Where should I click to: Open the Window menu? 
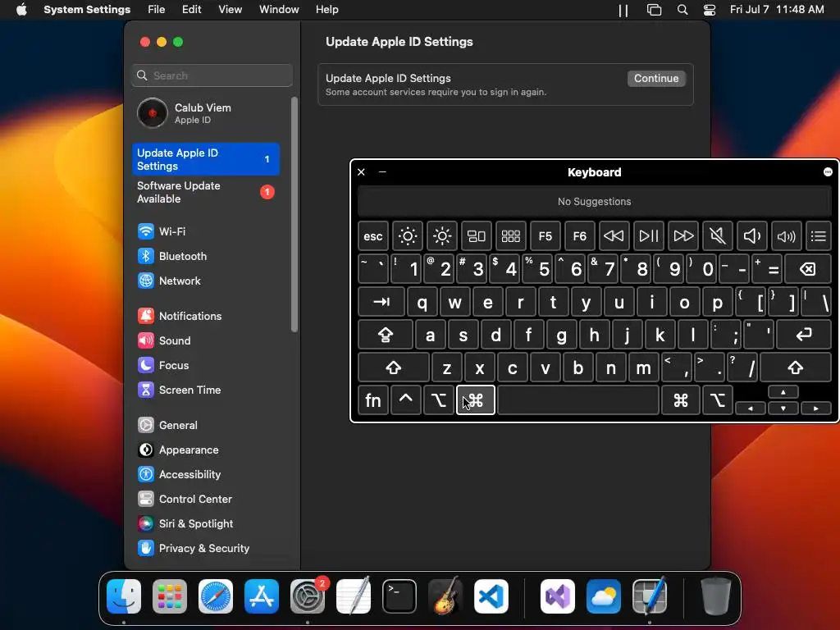(279, 10)
